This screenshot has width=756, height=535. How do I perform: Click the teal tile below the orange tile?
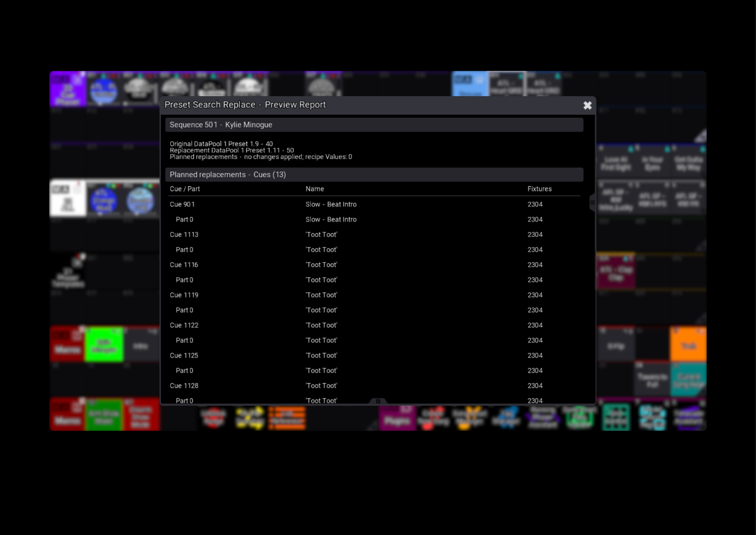(x=688, y=379)
